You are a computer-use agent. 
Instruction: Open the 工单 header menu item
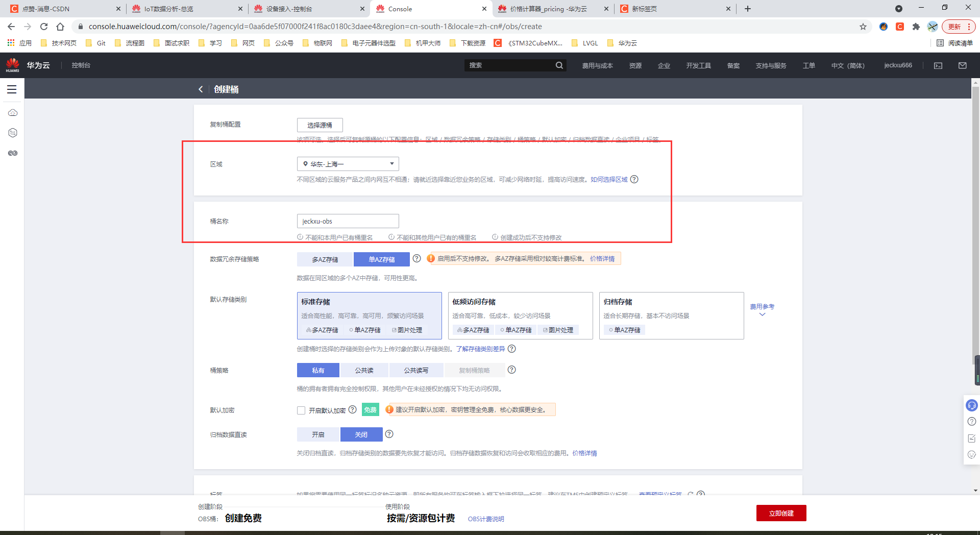[x=809, y=65]
